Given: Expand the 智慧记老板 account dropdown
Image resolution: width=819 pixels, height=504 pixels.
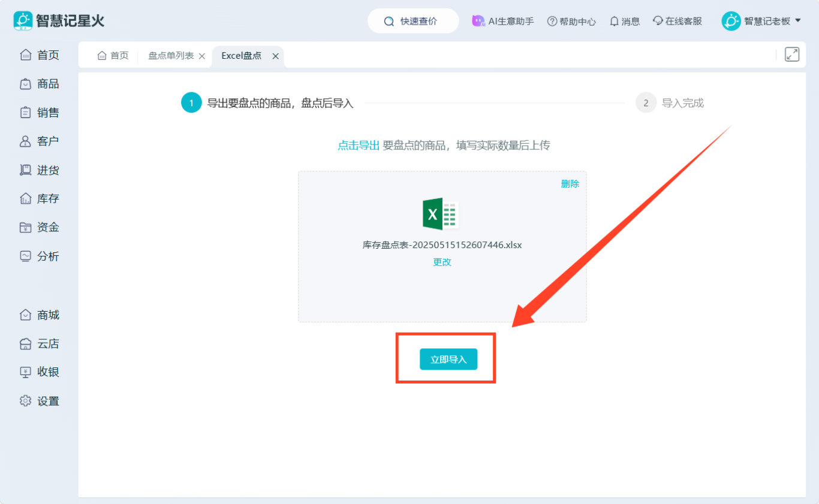Looking at the screenshot, I should pos(797,21).
